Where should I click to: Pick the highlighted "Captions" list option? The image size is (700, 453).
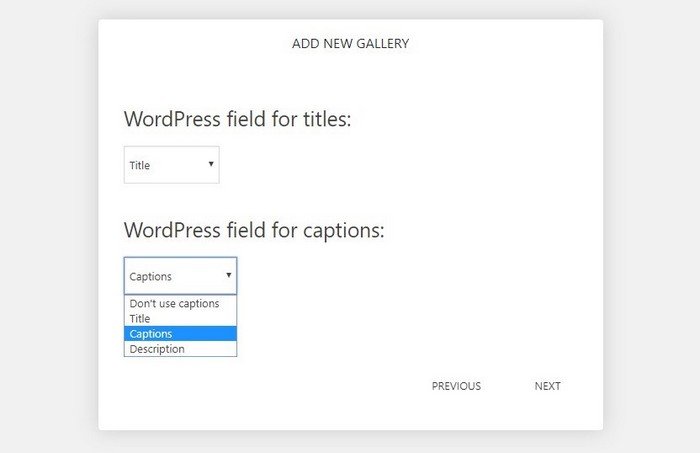(180, 334)
